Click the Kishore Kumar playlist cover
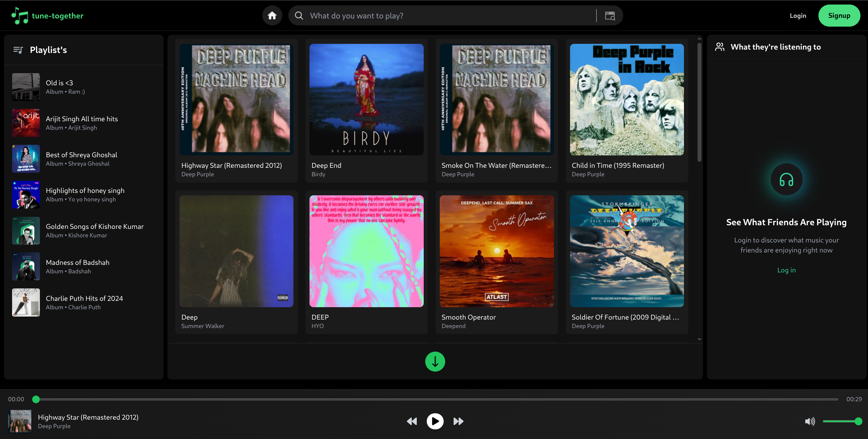The image size is (868, 439). point(26,231)
